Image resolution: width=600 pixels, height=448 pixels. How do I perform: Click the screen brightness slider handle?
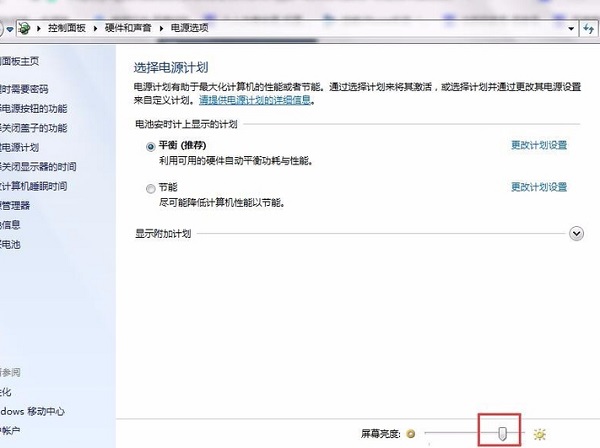click(x=503, y=432)
